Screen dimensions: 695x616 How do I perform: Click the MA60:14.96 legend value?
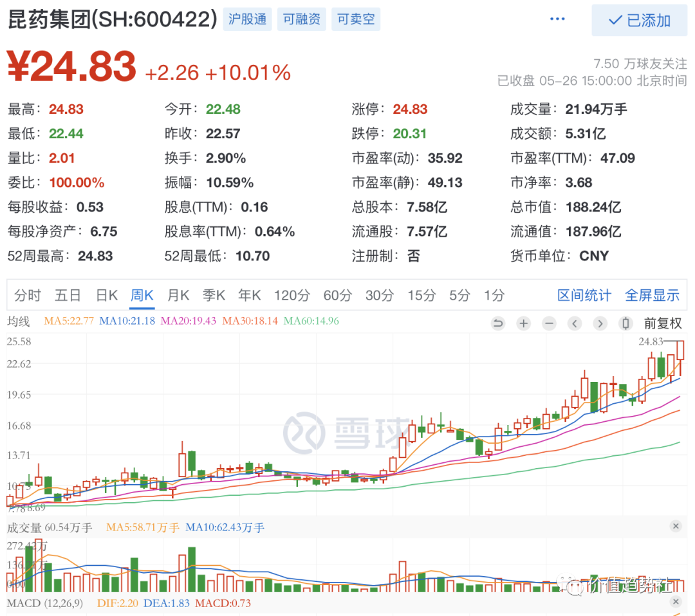tap(311, 321)
